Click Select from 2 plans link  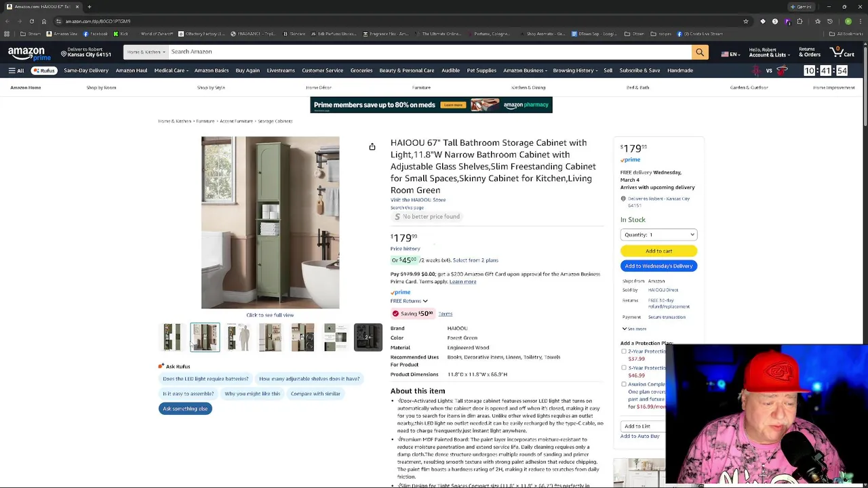[x=475, y=260]
